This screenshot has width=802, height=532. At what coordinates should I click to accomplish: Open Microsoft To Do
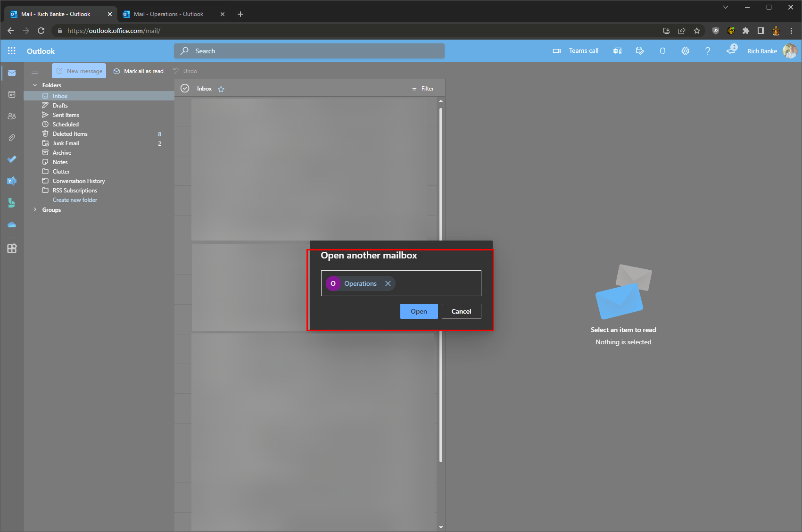coord(12,159)
